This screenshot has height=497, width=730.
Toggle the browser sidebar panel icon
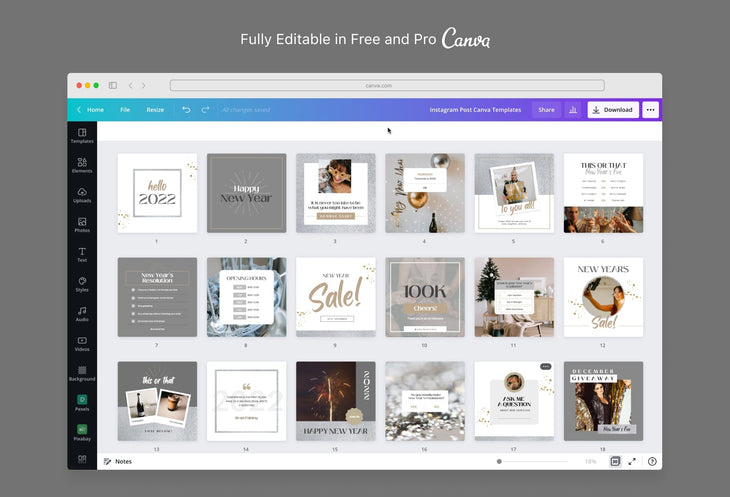click(x=113, y=85)
